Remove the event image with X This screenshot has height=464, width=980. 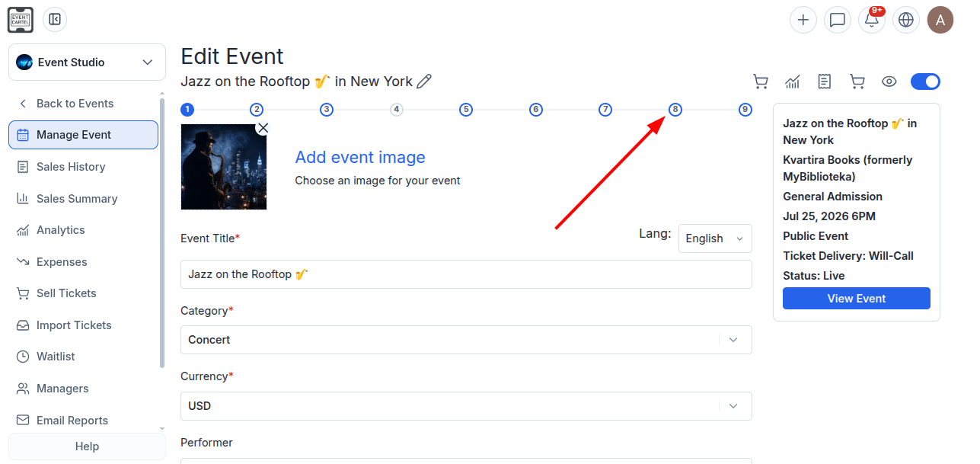pyautogui.click(x=263, y=128)
